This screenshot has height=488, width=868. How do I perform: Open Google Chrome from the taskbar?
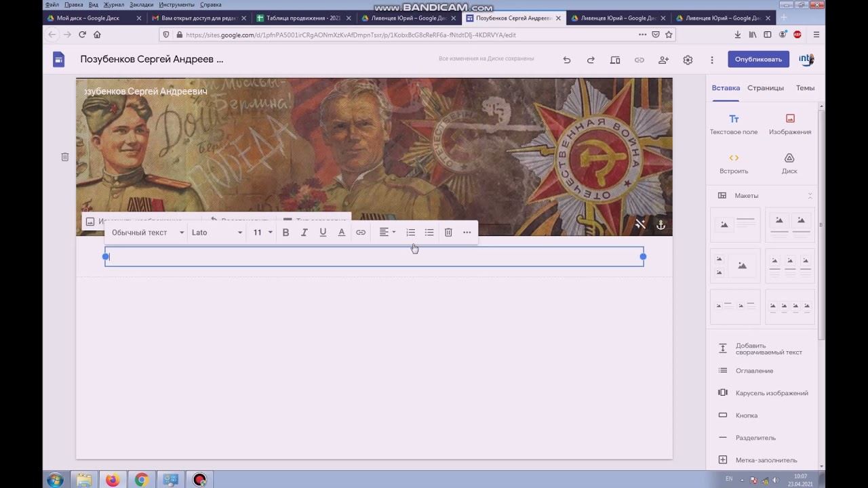(142, 480)
